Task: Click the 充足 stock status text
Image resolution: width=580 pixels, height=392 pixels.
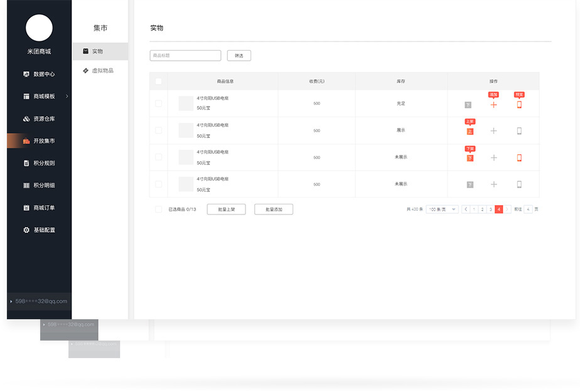Action: point(401,104)
